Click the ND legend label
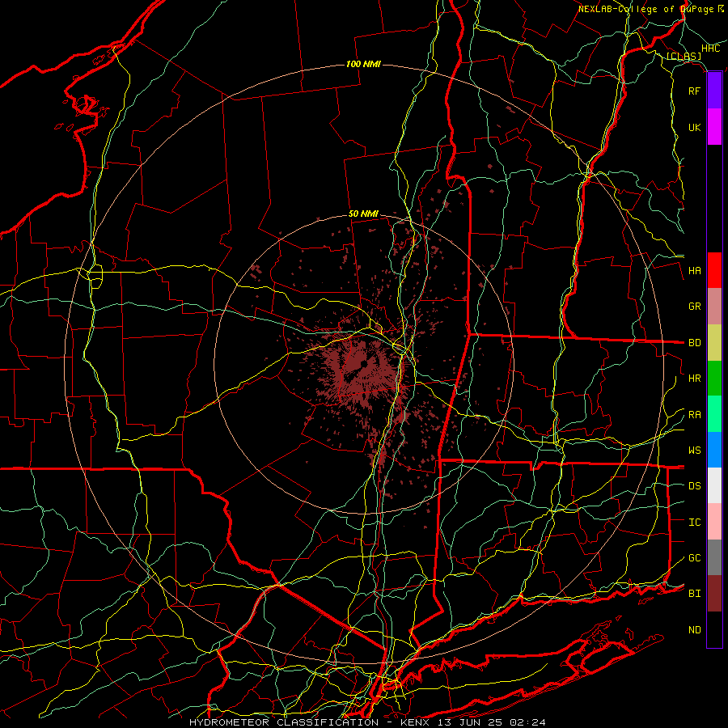 pyautogui.click(x=695, y=630)
